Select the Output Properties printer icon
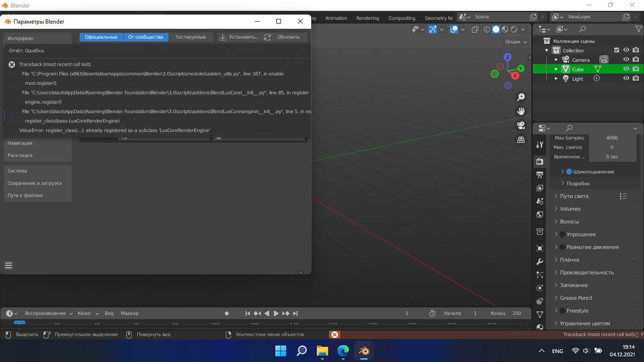The height and width of the screenshot is (362, 644). tap(540, 174)
